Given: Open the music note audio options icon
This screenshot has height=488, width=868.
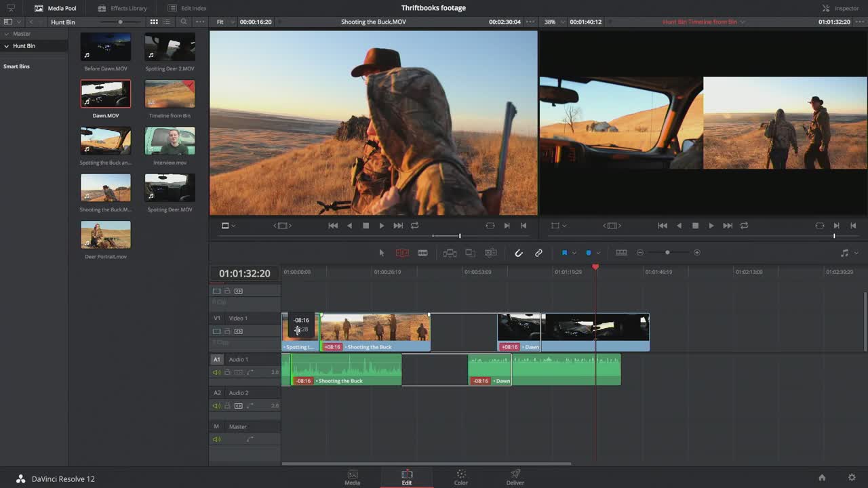Looking at the screenshot, I should (x=844, y=253).
